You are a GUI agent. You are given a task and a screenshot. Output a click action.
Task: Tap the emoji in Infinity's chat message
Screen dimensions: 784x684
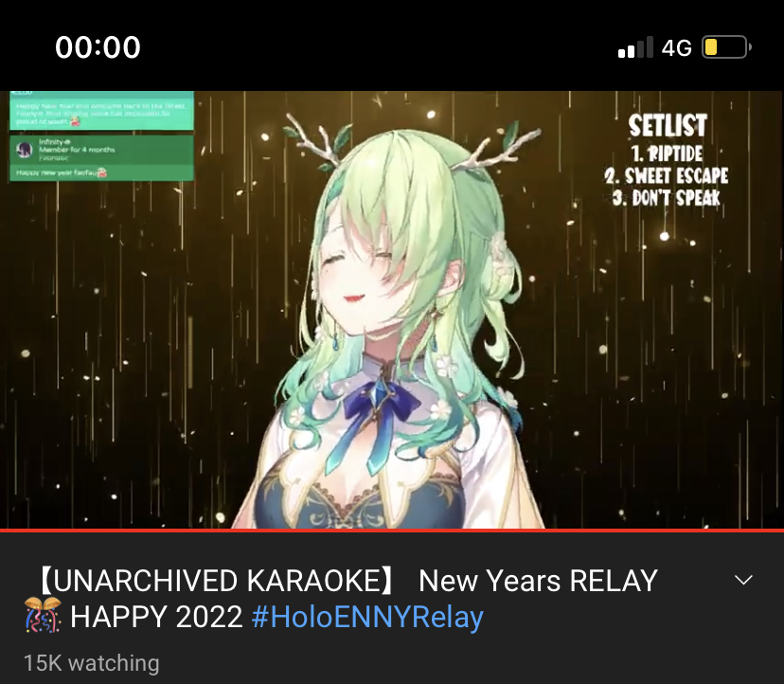click(x=102, y=173)
